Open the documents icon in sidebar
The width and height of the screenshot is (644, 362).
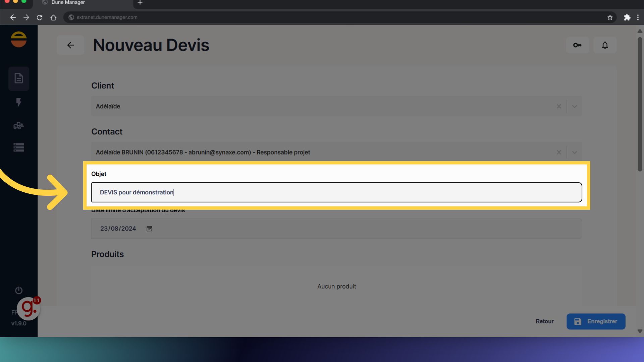tap(19, 78)
